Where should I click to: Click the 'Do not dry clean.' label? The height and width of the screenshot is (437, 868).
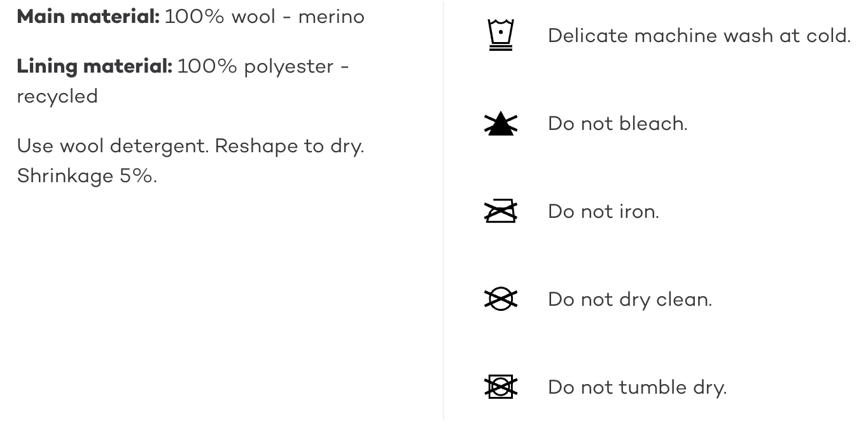tap(629, 299)
